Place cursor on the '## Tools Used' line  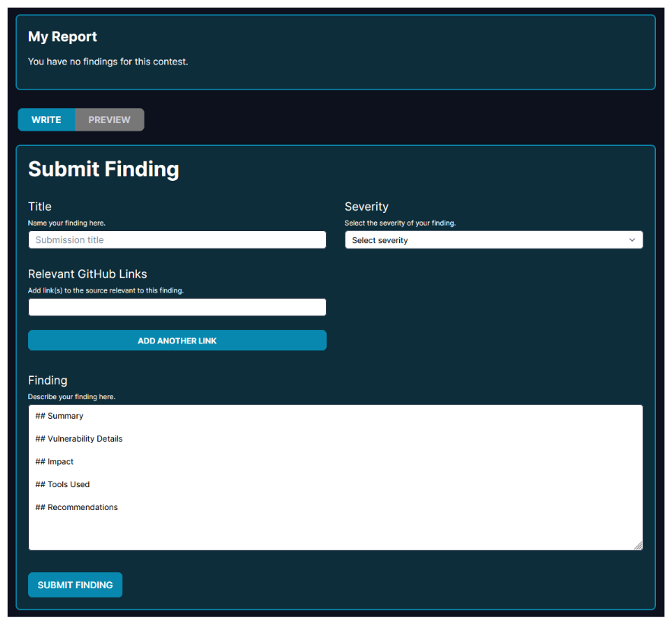pyautogui.click(x=62, y=484)
